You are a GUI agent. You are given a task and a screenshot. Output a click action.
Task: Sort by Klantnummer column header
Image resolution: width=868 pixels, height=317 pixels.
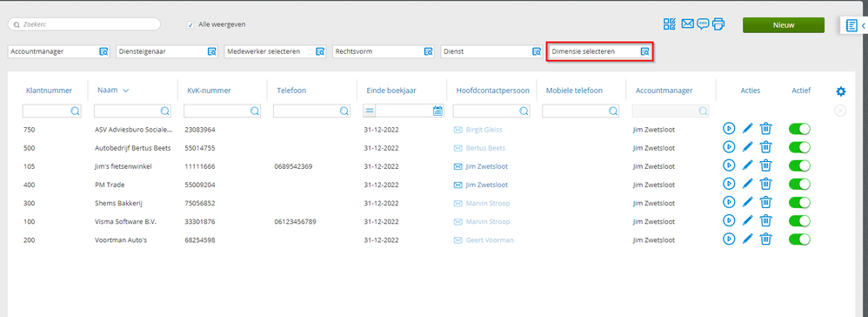(49, 91)
